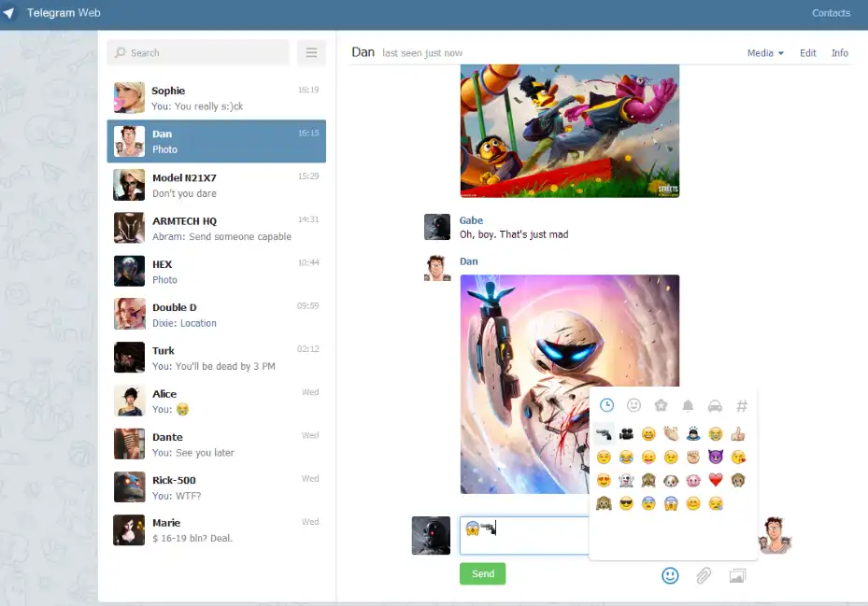Screen dimensions: 868x606
Task: Click into the message compose box
Action: coord(524,535)
